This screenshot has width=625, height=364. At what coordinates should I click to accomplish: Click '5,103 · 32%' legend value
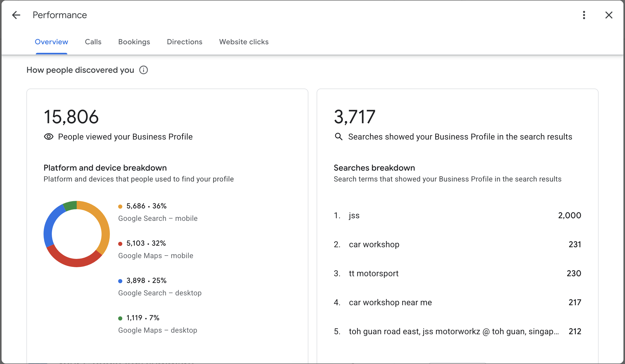(x=146, y=243)
